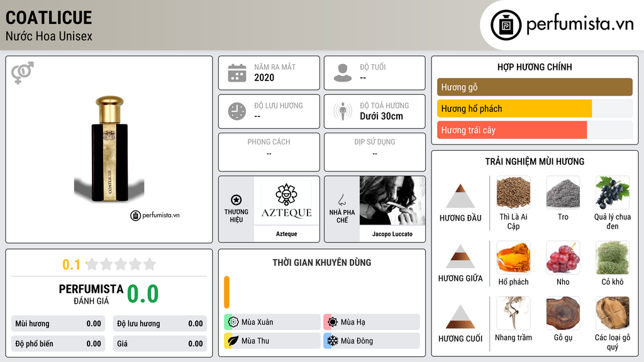This screenshot has height=362, width=644.
Task: Select the Mùa Hạ season button
Action: click(x=372, y=322)
